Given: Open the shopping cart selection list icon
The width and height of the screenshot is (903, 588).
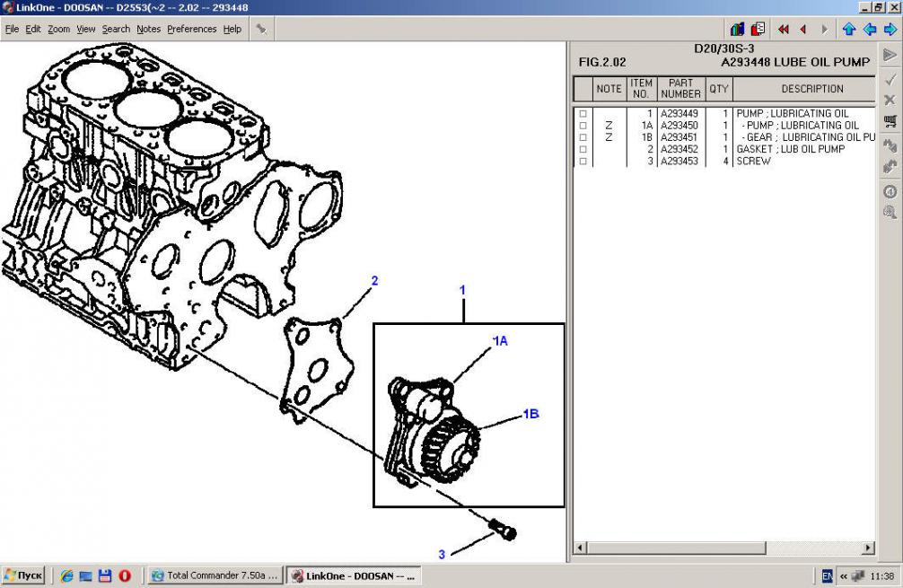Looking at the screenshot, I should 890,121.
